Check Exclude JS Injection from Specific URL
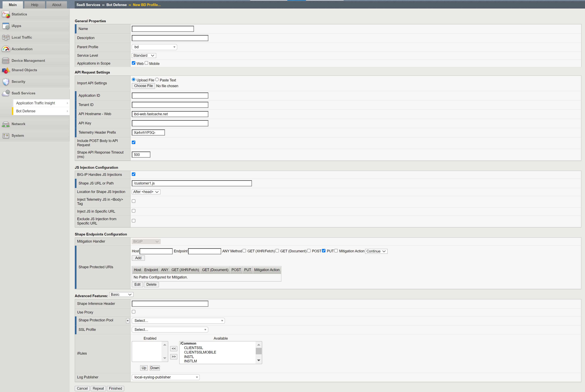585x392 pixels. tap(134, 221)
